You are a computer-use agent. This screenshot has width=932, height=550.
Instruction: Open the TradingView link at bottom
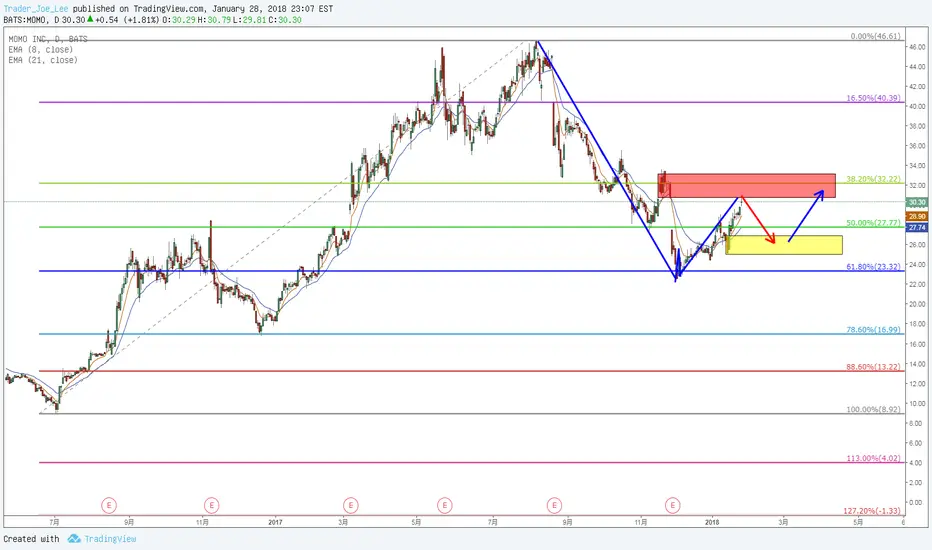coord(110,539)
